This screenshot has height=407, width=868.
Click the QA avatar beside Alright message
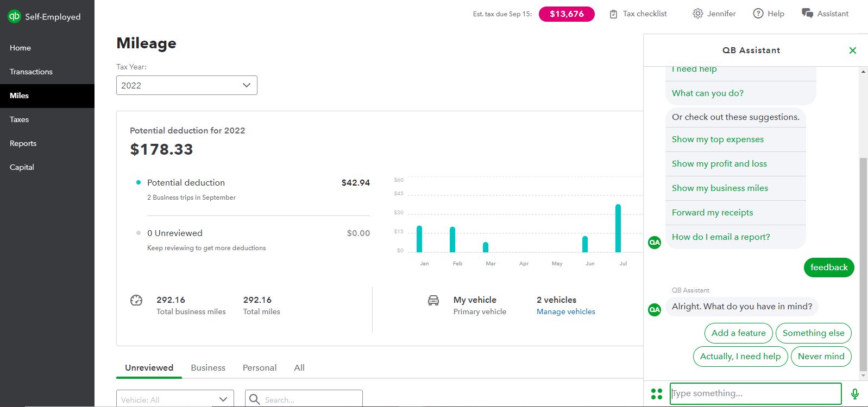click(x=655, y=310)
